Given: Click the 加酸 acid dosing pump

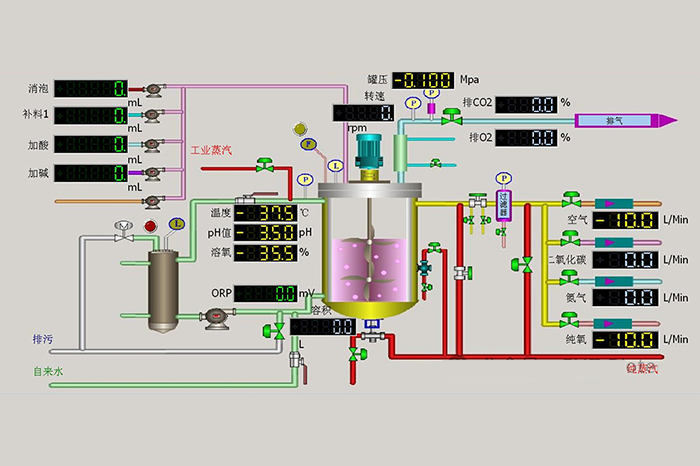Looking at the screenshot, I should click(x=151, y=145).
